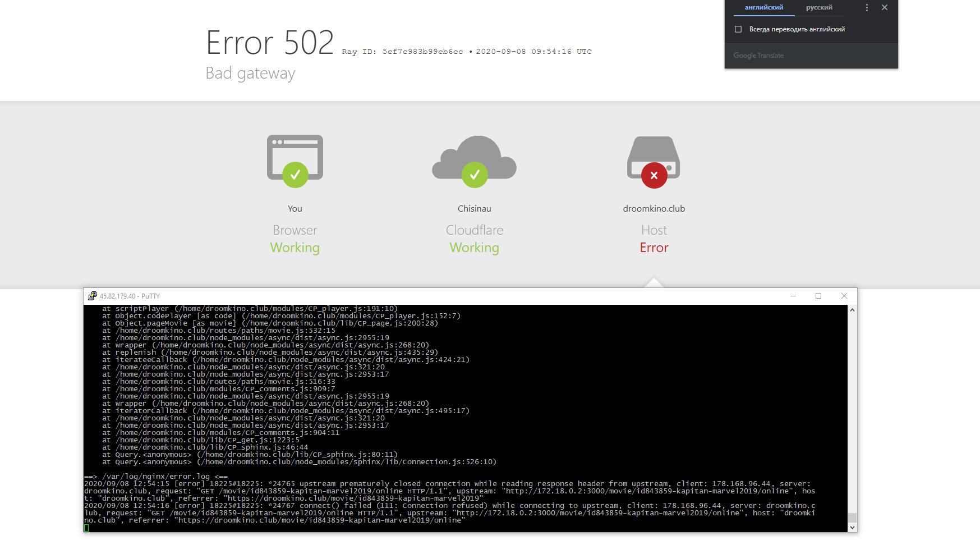Image resolution: width=980 pixels, height=540 pixels.
Task: Click the green terminal cursor in PuTTY
Action: pos(86,528)
